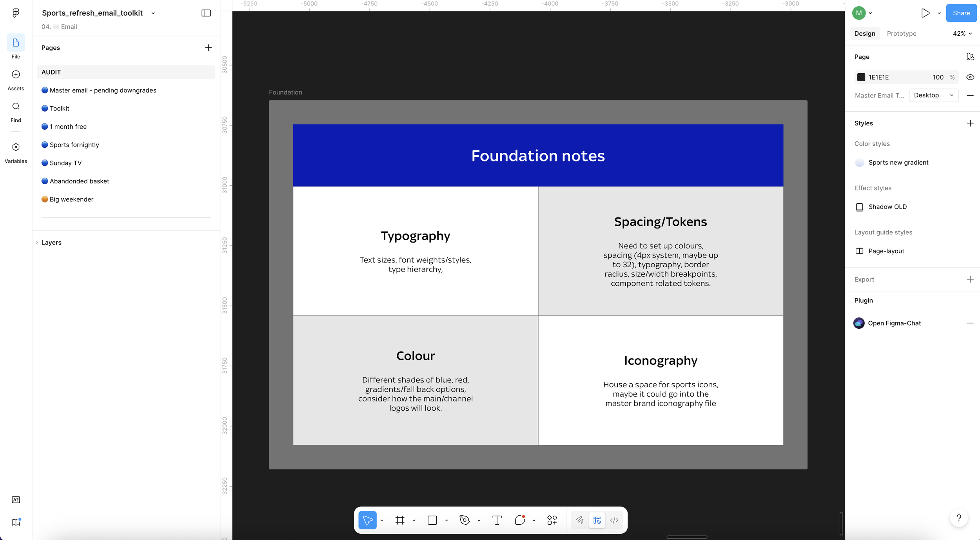Select the Text tool

pos(497,520)
